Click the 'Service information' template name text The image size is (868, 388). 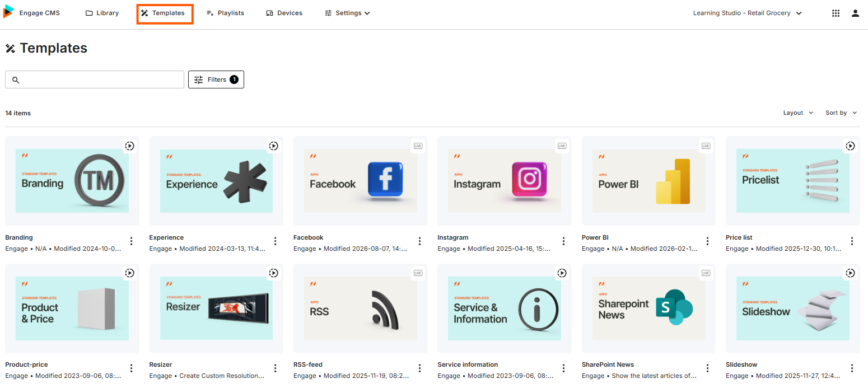tap(468, 364)
